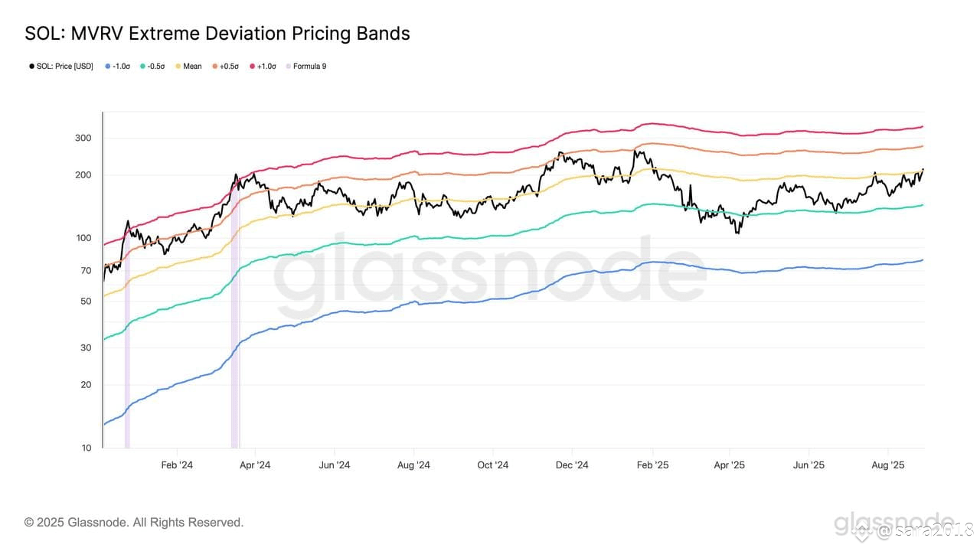Click the blue -1.0σ legend dot
Viewport: 980px width, 551px height.
[x=106, y=67]
